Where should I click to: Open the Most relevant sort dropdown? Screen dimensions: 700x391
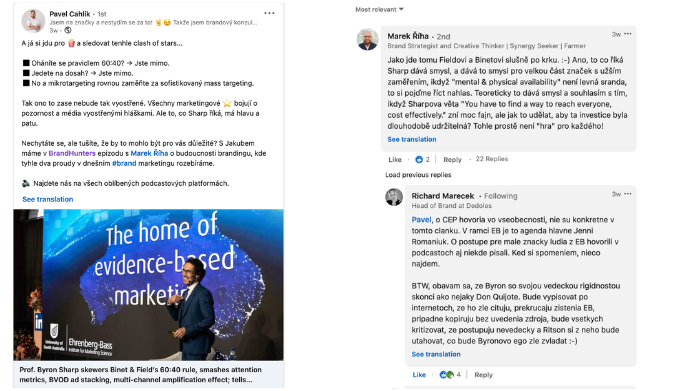pyautogui.click(x=379, y=9)
